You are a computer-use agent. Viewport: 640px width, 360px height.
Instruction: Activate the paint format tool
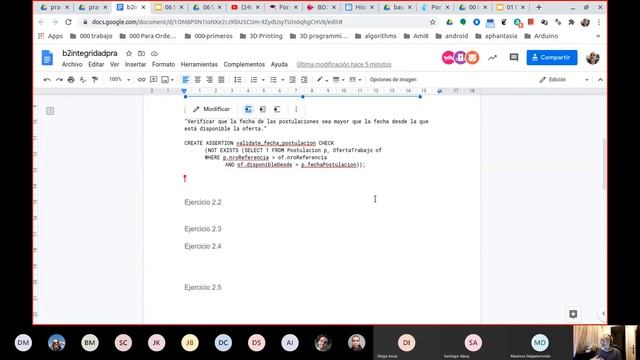tap(95, 80)
